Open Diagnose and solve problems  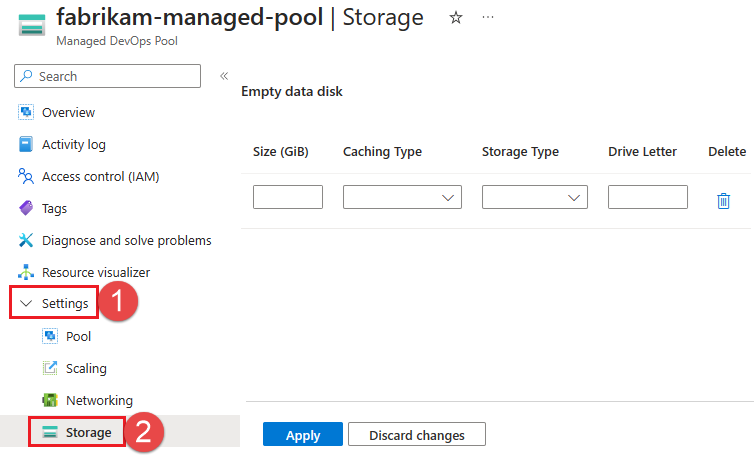pos(126,240)
